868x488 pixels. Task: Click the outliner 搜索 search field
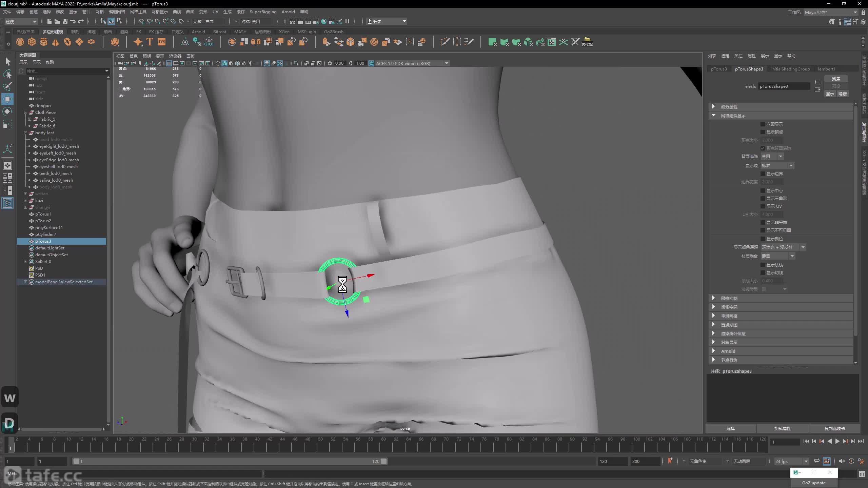(x=65, y=71)
